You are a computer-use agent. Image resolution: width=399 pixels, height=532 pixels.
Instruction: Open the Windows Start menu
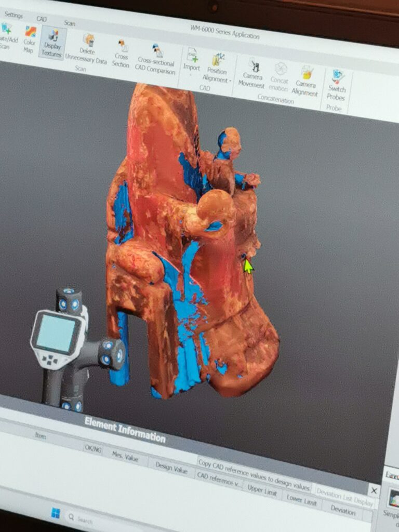(x=56, y=513)
